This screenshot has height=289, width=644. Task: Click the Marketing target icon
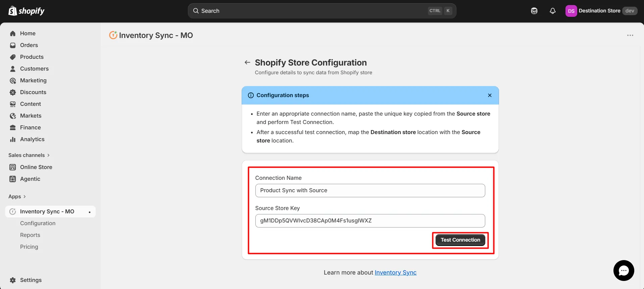(13, 80)
